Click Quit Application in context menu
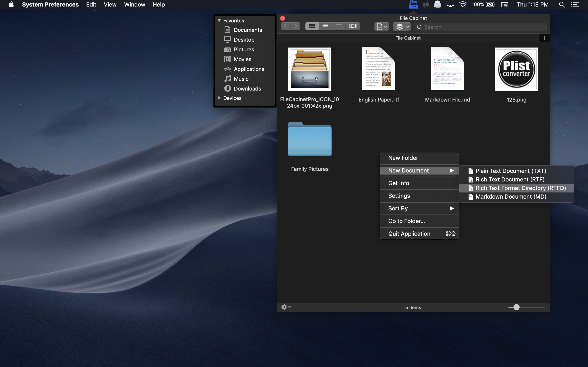The height and width of the screenshot is (367, 588). click(x=409, y=233)
